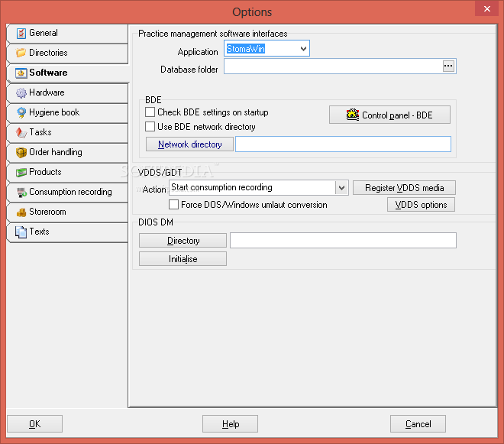Enable Check BDE settings on startup
The height and width of the screenshot is (444, 504).
[150, 112]
